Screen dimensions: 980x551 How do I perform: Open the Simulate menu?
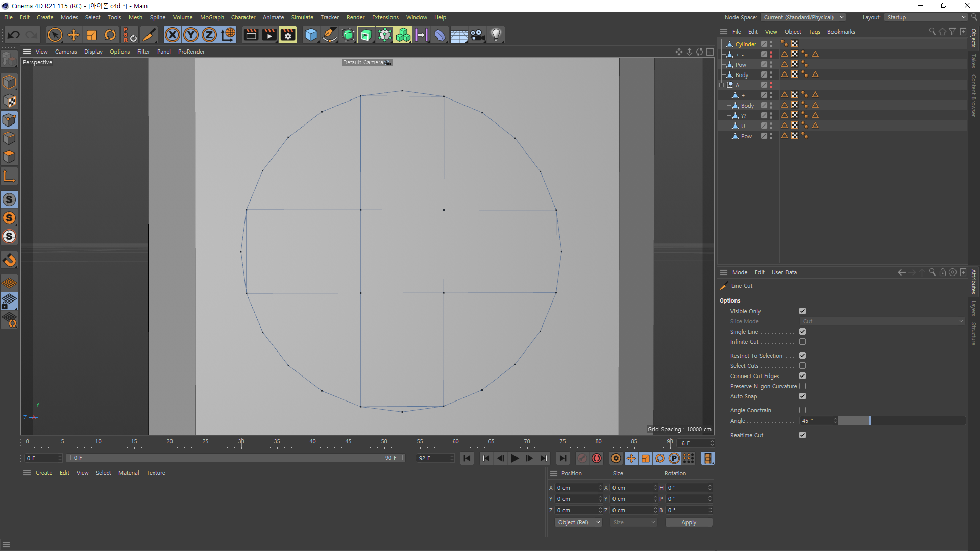pyautogui.click(x=302, y=17)
